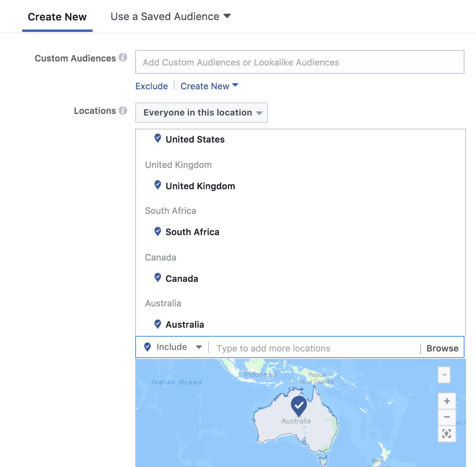Screen dimensions: 476x467
Task: Click the Exclude link
Action: (152, 86)
